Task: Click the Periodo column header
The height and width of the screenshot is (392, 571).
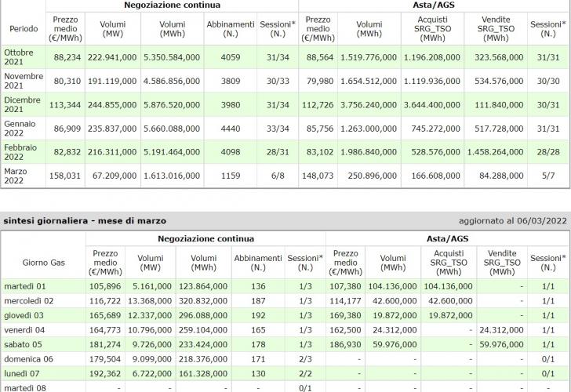Action: pos(23,28)
